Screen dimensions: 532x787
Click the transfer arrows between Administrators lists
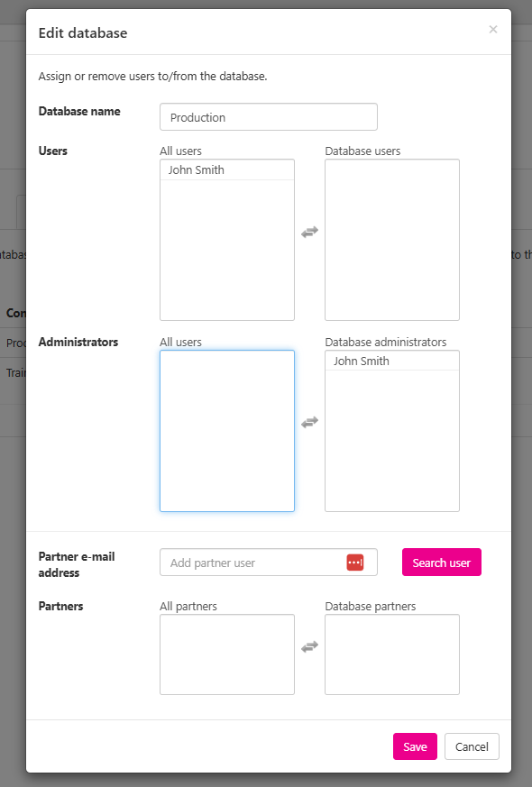pos(309,422)
